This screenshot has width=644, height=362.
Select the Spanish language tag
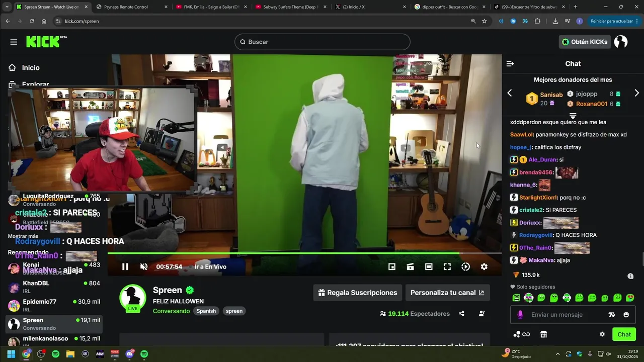point(206,311)
